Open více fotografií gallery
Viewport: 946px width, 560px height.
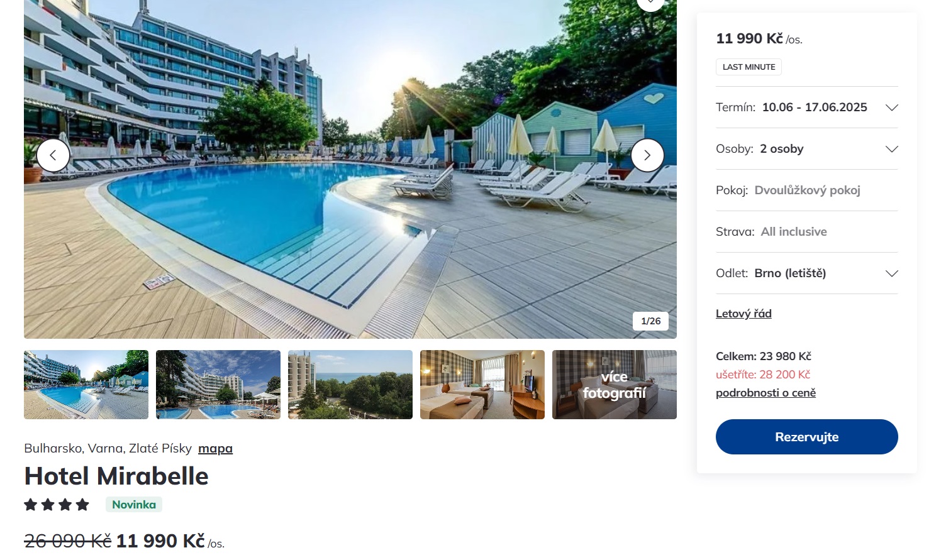(615, 385)
